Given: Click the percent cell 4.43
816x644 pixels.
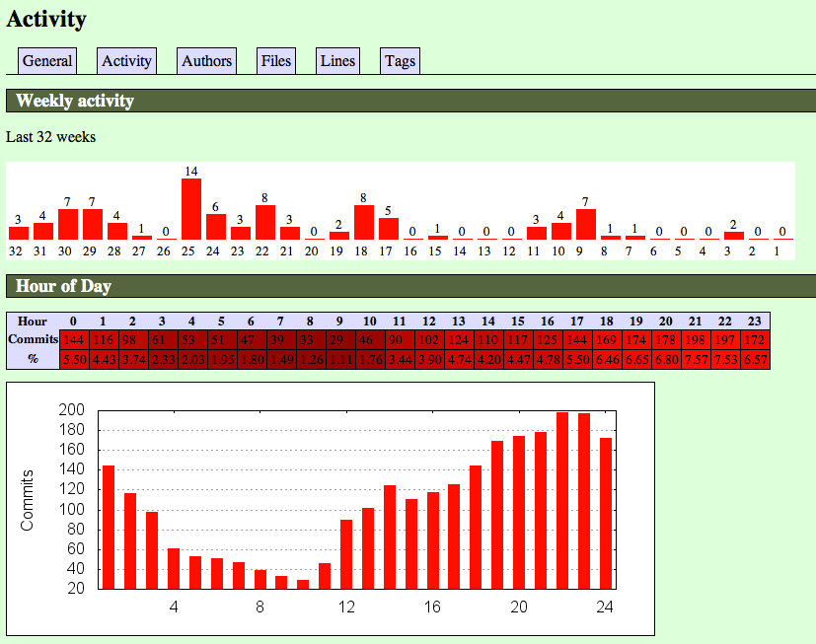Looking at the screenshot, I should click(104, 359).
